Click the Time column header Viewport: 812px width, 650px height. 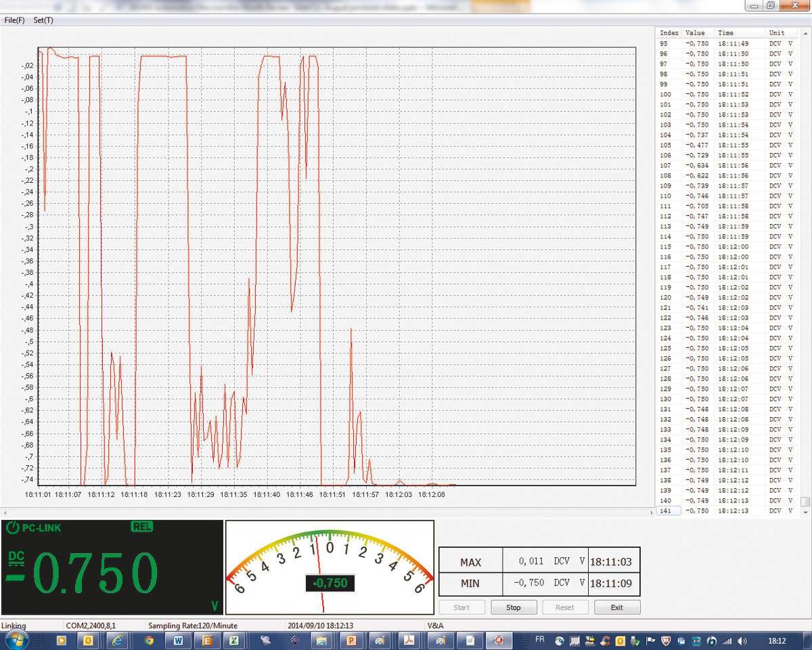(725, 32)
